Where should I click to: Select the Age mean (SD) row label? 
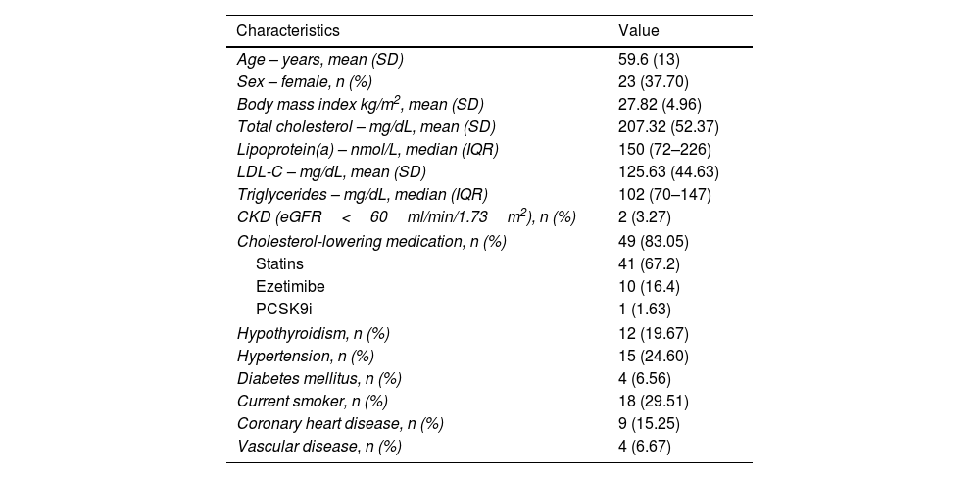(320, 59)
